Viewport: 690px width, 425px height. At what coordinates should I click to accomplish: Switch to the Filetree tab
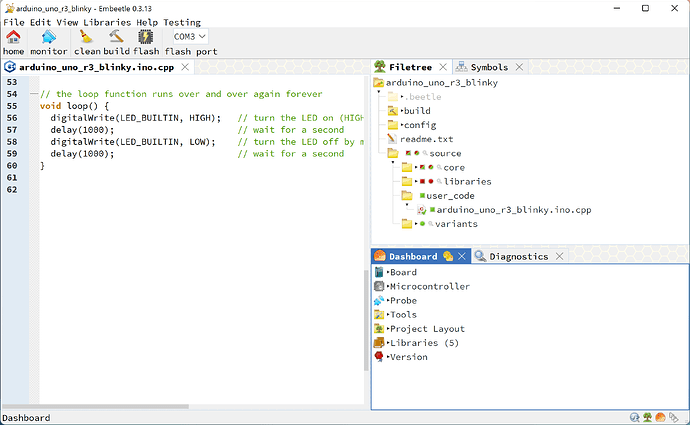click(410, 67)
